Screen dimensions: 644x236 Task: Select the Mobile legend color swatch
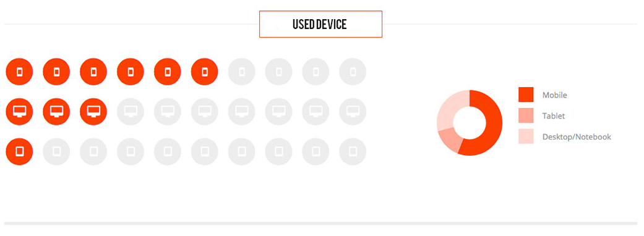(x=526, y=95)
